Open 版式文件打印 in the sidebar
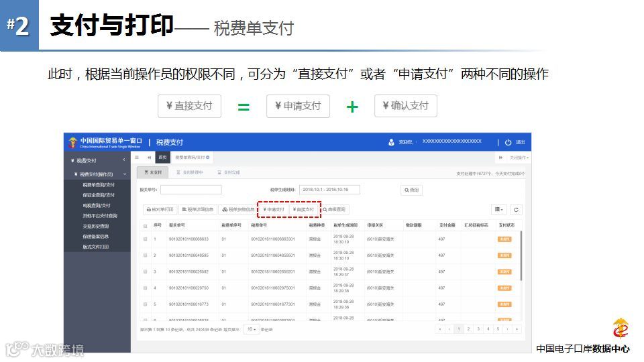Image resolution: width=644 pixels, height=362 pixels. 96,247
